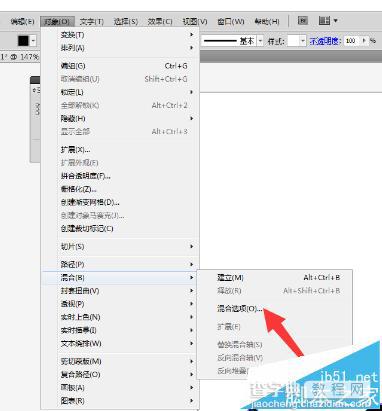Screen dimensions: 382x411
Task: Choose the greyed 全部解锁(K) entry
Action: point(120,105)
